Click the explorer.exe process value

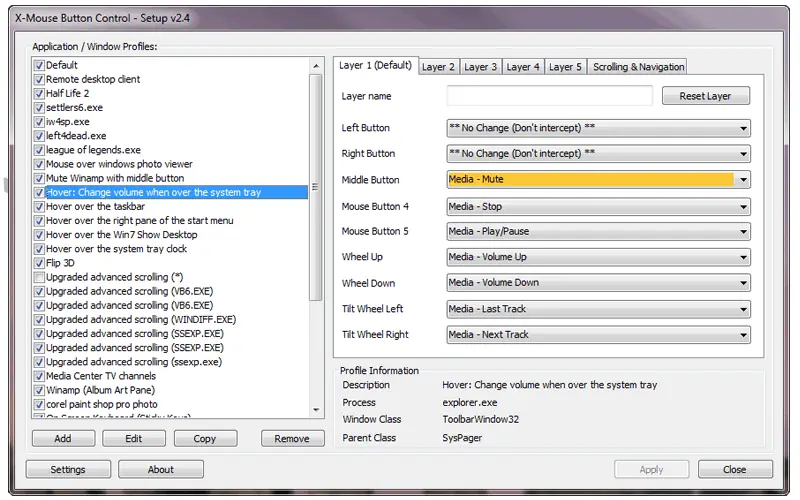(470, 403)
